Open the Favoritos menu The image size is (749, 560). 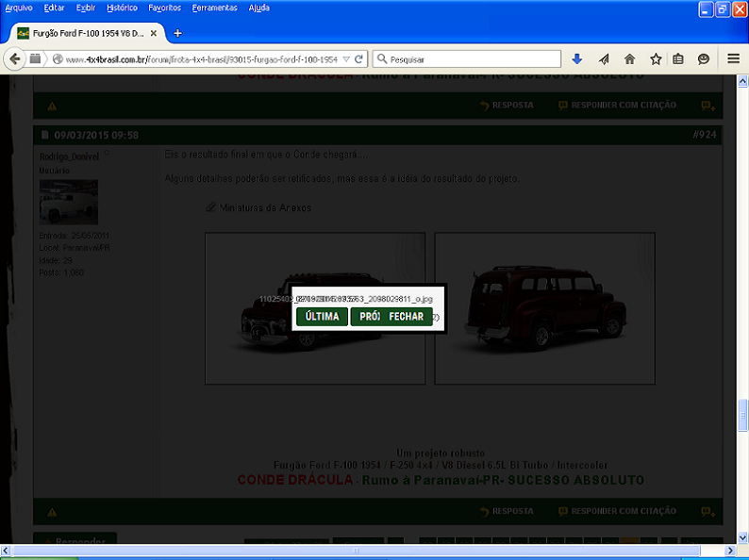tap(165, 8)
